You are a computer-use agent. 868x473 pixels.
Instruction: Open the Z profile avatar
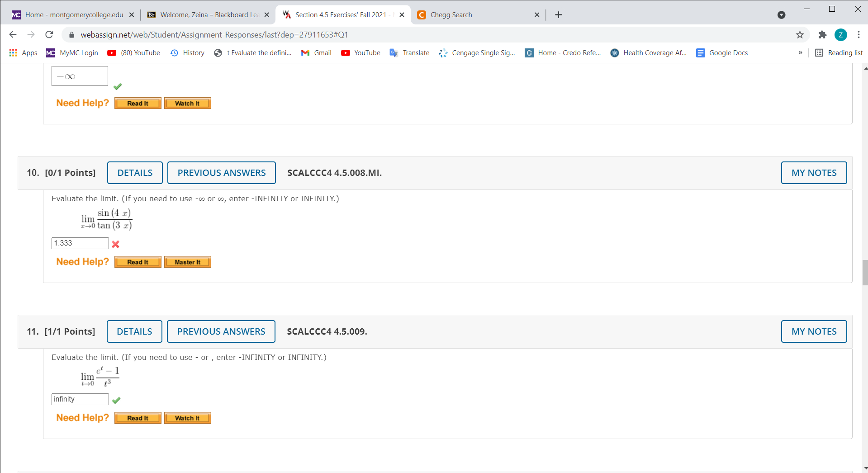pos(840,34)
